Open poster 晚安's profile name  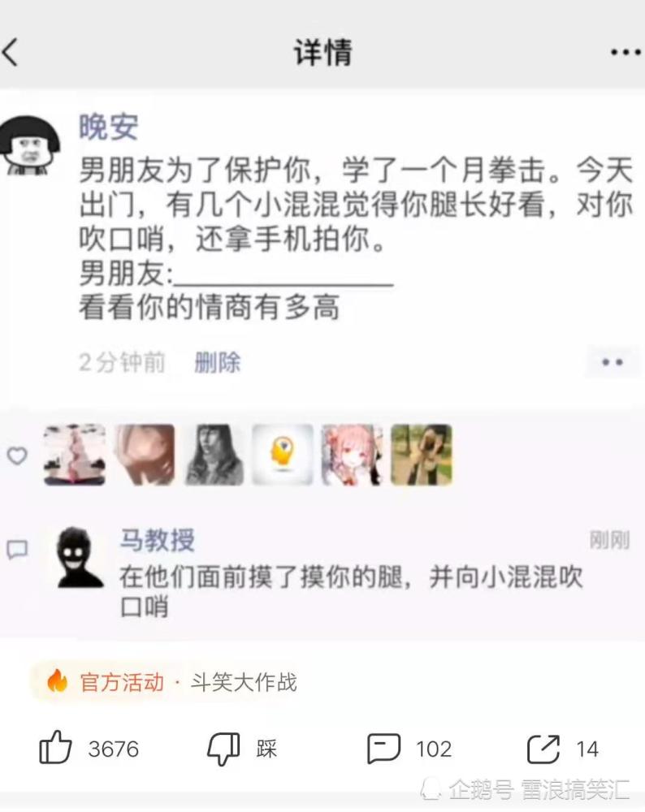coord(109,127)
